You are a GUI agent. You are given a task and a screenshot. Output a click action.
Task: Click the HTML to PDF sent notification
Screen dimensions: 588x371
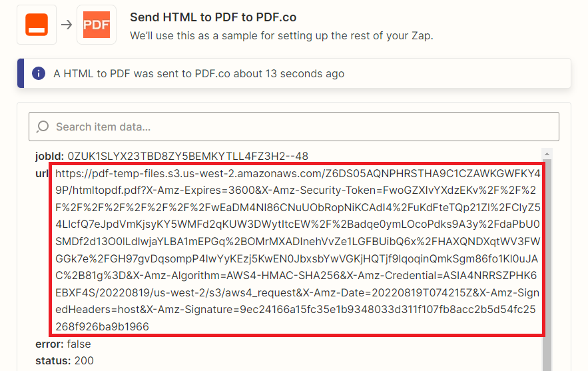[x=294, y=73]
